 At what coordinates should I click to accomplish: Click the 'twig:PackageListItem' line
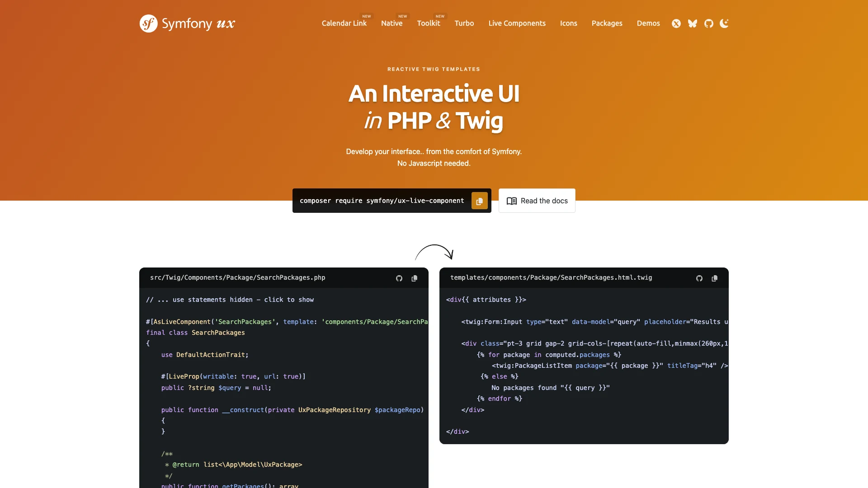[610, 366]
